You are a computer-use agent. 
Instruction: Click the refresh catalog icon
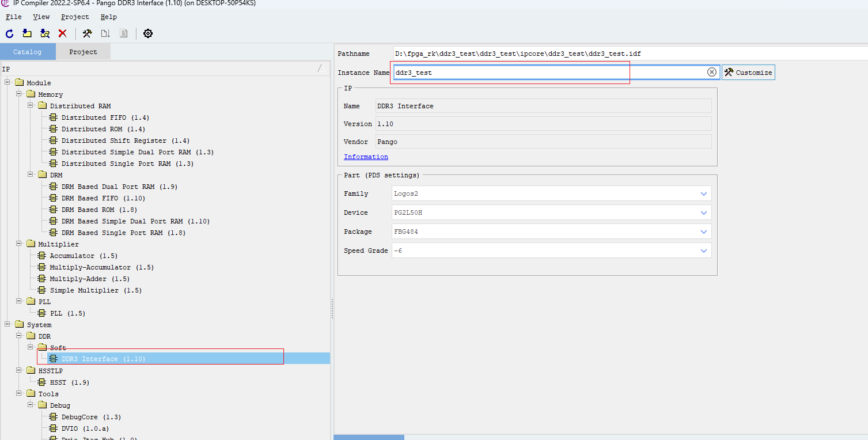(9, 33)
